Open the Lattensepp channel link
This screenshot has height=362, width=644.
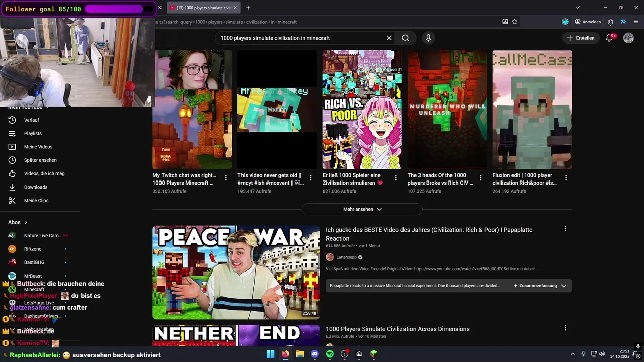tap(346, 257)
